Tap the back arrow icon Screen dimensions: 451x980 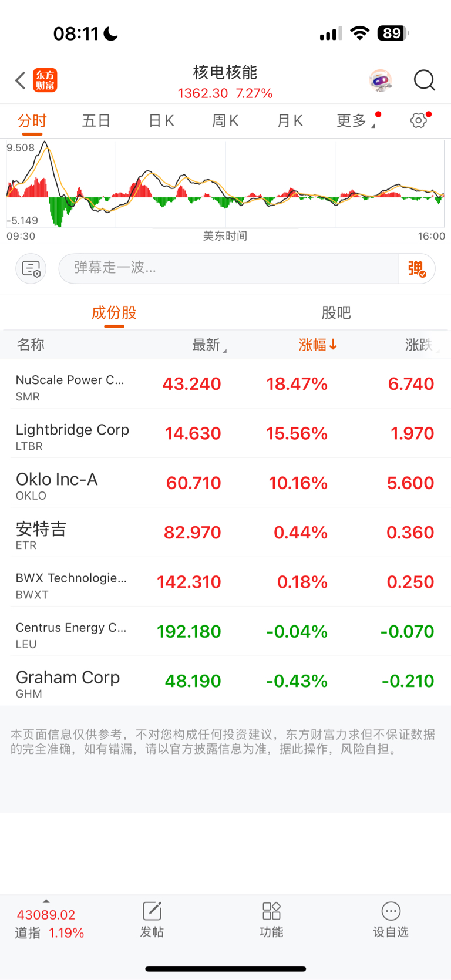(x=21, y=80)
